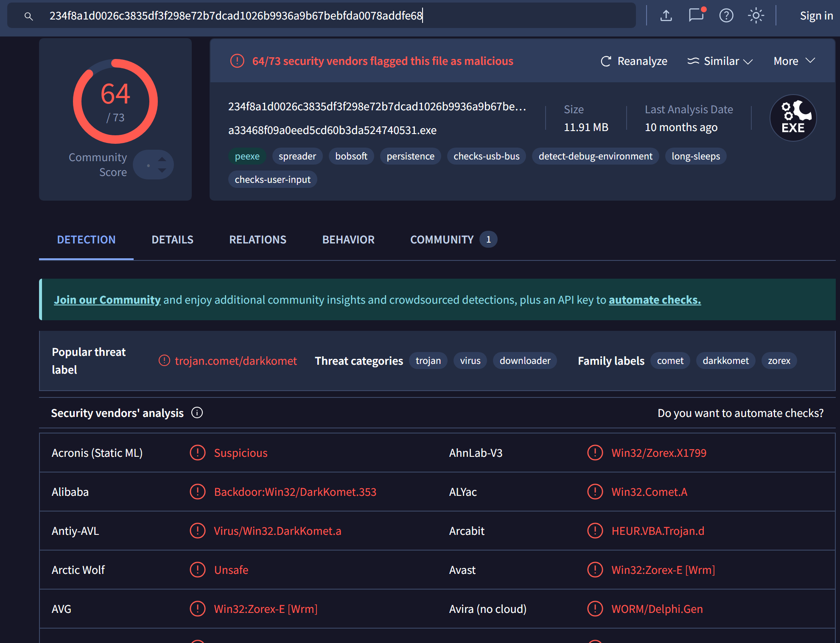Select the peexe tag
Viewport: 840px width, 643px height.
click(x=247, y=156)
